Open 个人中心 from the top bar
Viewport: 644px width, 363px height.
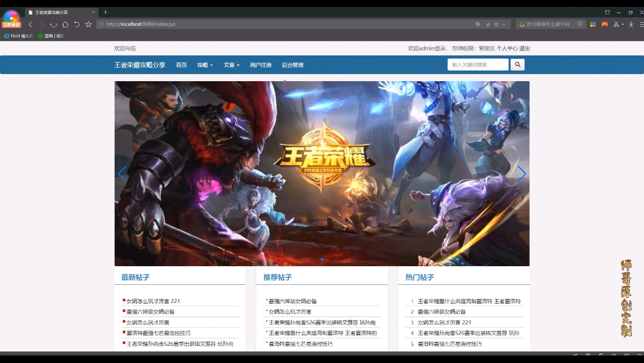click(x=508, y=48)
